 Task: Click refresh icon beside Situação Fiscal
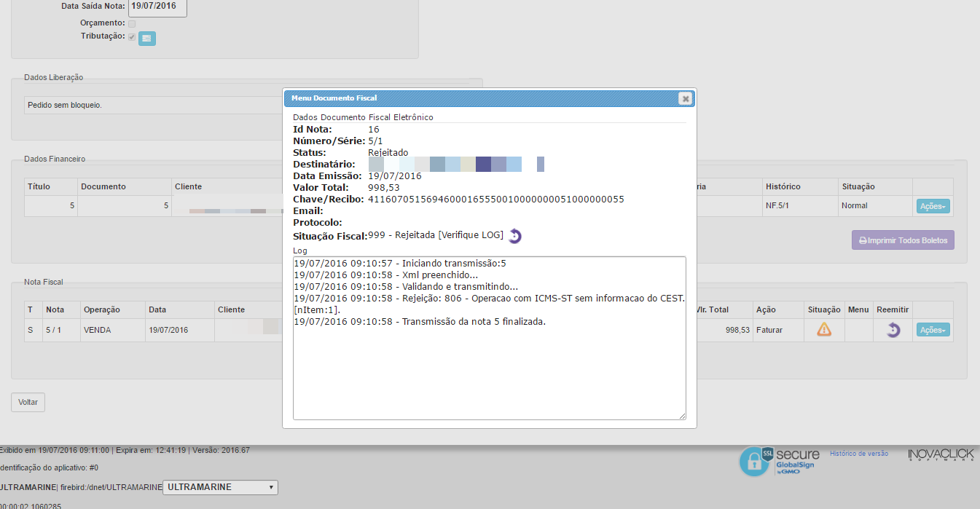tap(515, 236)
